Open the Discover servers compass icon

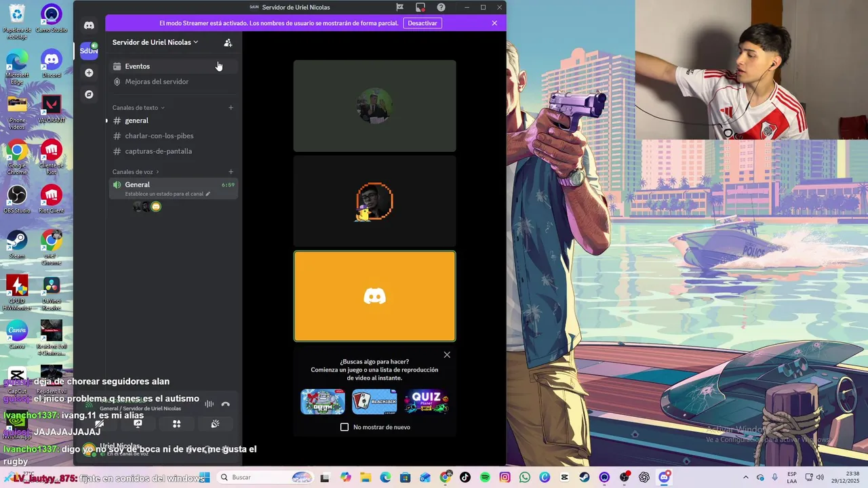pos(89,94)
